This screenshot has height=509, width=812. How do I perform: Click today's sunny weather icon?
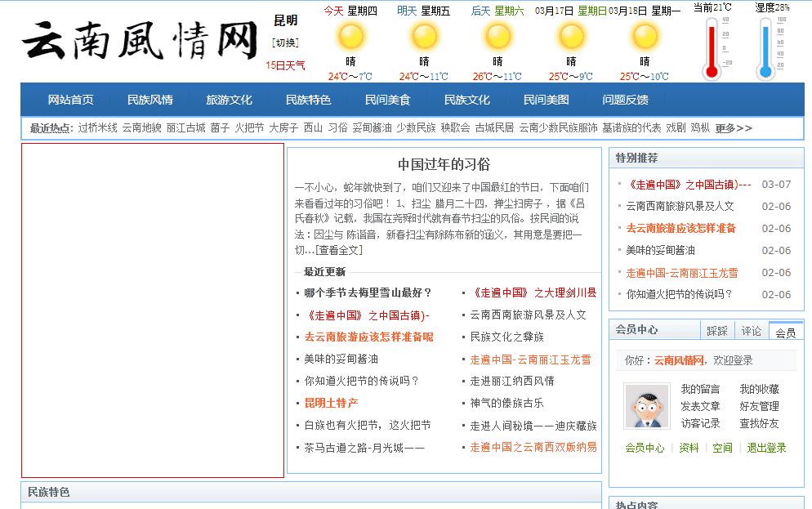pyautogui.click(x=351, y=38)
